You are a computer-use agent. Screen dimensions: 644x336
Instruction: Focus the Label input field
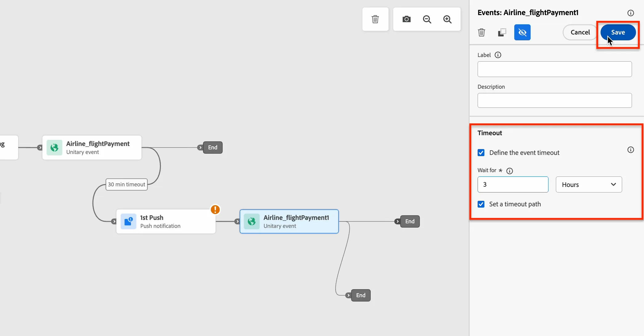tap(554, 69)
